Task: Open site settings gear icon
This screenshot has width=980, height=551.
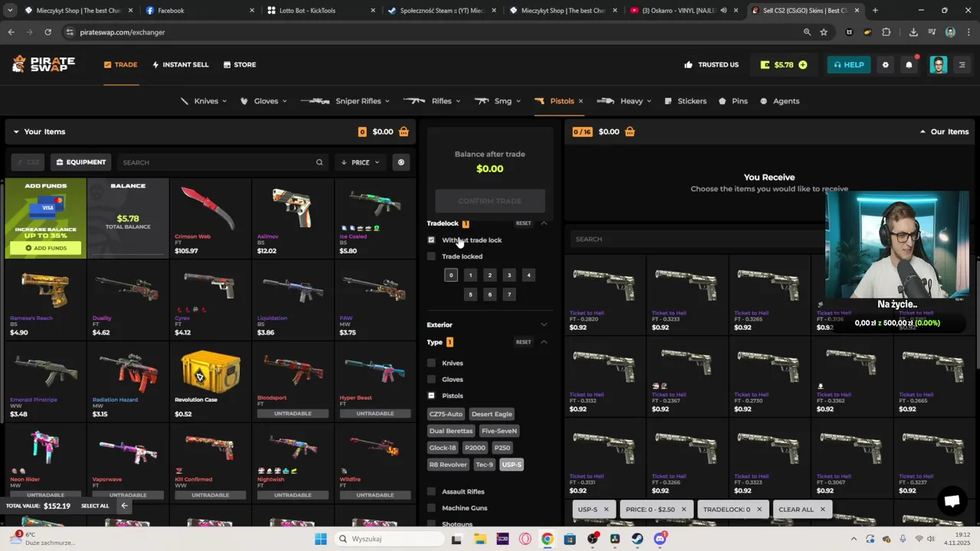Action: [886, 65]
